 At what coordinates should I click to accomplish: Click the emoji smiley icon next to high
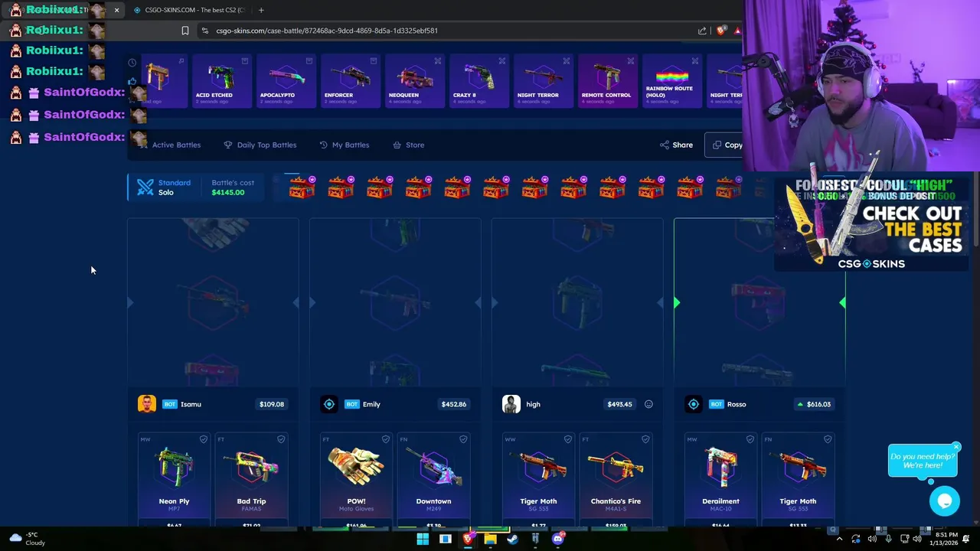pyautogui.click(x=648, y=404)
